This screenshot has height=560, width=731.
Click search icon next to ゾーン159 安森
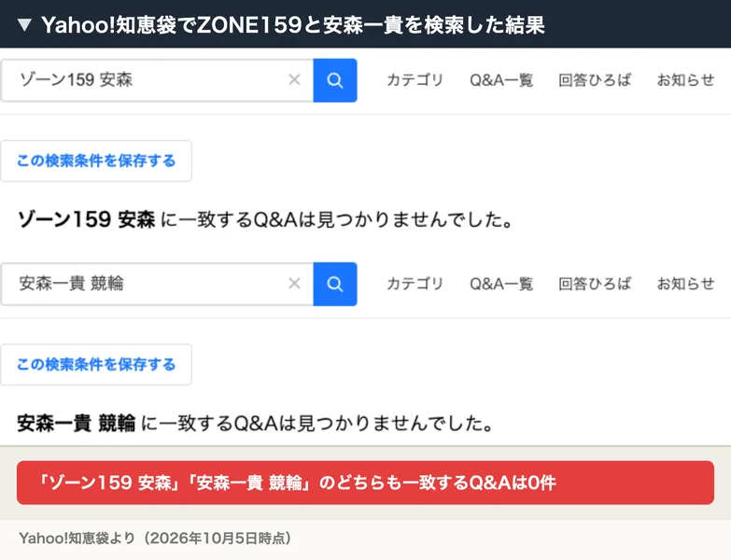coord(335,80)
